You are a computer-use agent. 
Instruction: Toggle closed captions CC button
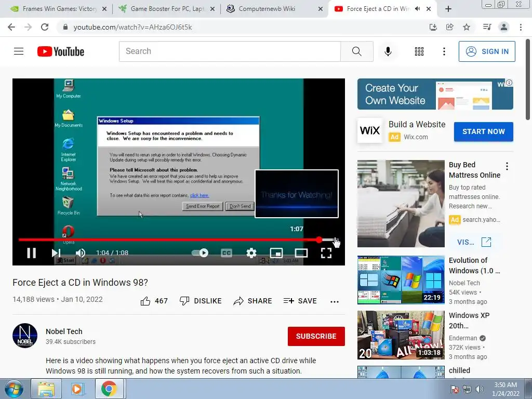[x=227, y=253]
